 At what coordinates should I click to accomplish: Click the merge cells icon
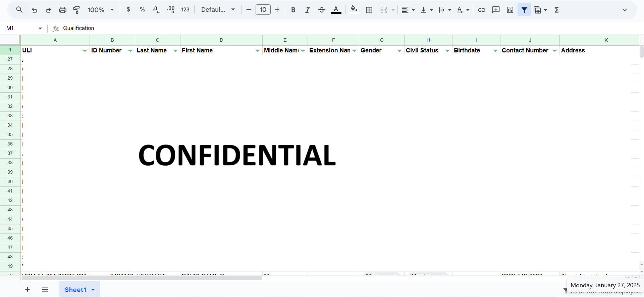384,10
